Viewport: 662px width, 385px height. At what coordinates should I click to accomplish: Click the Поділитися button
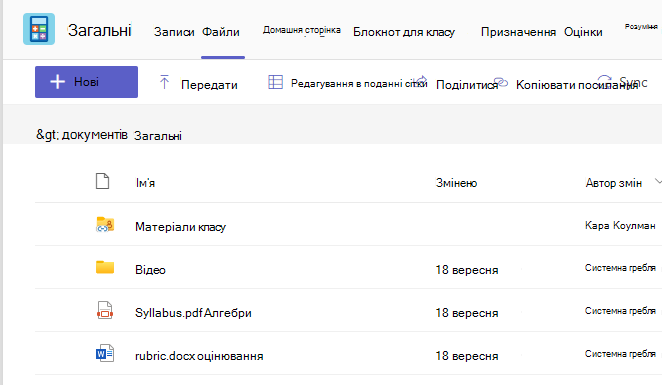(467, 85)
